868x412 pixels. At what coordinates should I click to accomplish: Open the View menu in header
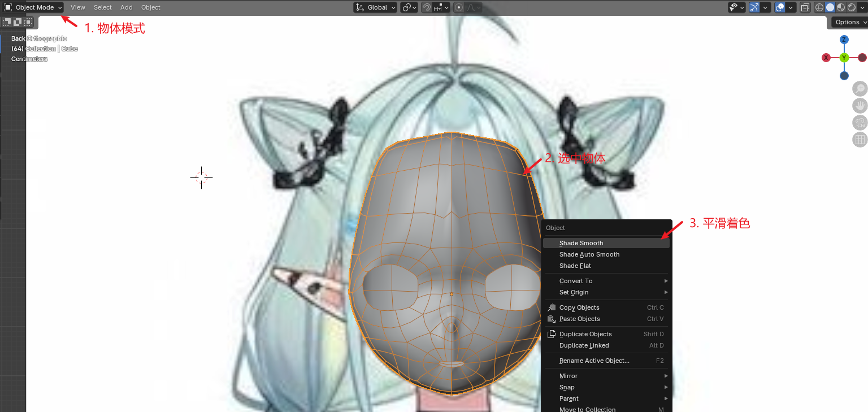[78, 7]
